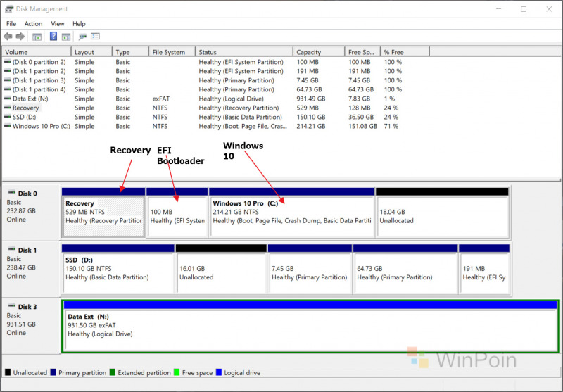Click the Rescan disks toolbar icon
Screen dimensions: 563x392
[82, 37]
